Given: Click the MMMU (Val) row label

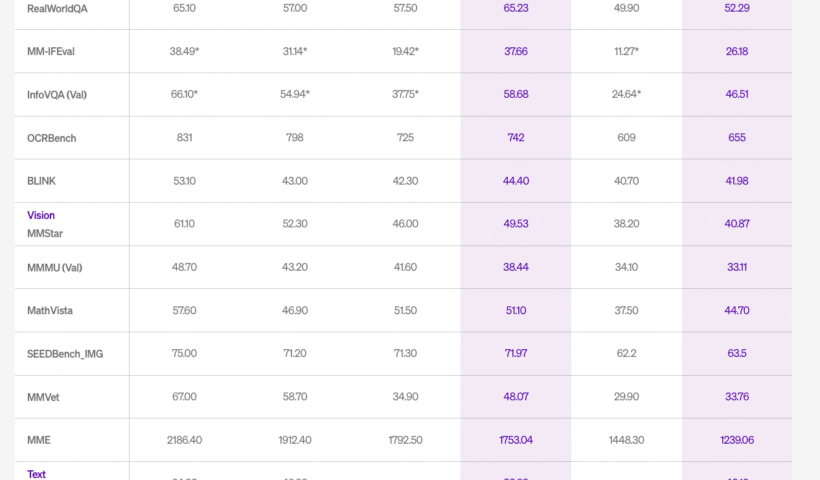Looking at the screenshot, I should (54, 268).
